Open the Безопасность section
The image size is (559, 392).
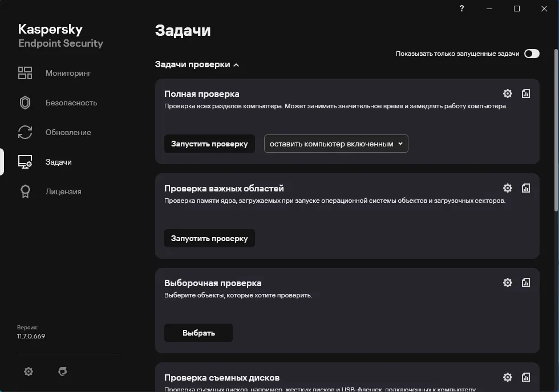(71, 103)
